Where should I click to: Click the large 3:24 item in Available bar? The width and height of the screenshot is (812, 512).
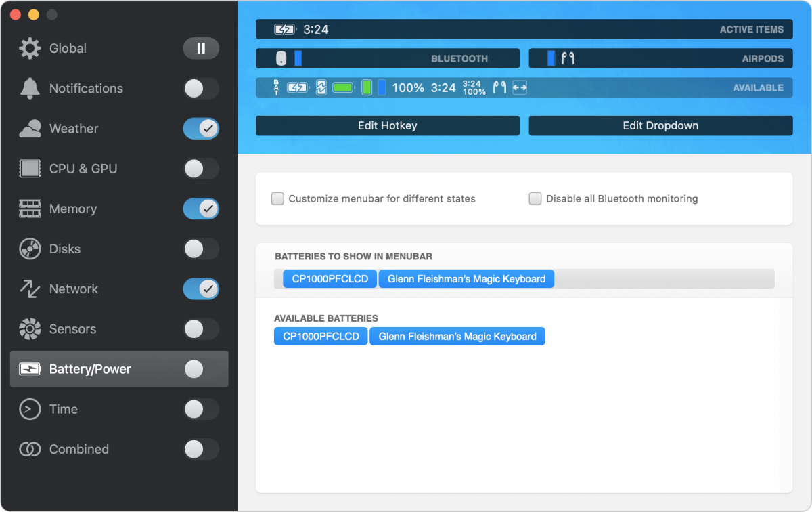coord(443,88)
